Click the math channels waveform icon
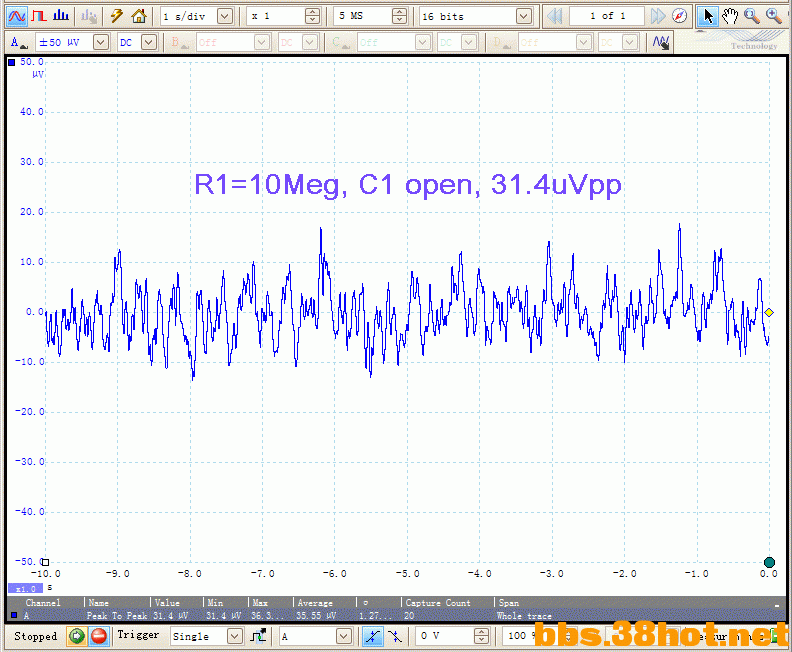Image resolution: width=792 pixels, height=652 pixels. point(661,42)
